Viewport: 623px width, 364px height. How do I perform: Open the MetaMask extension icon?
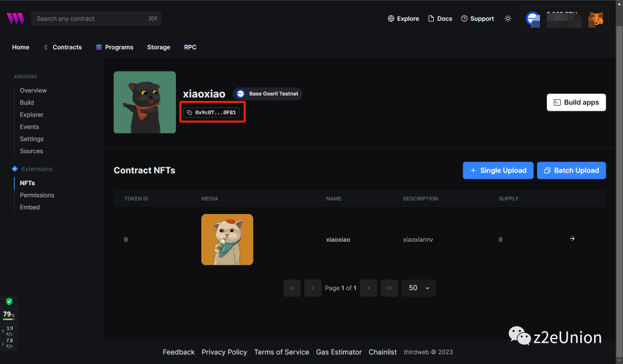coord(596,18)
